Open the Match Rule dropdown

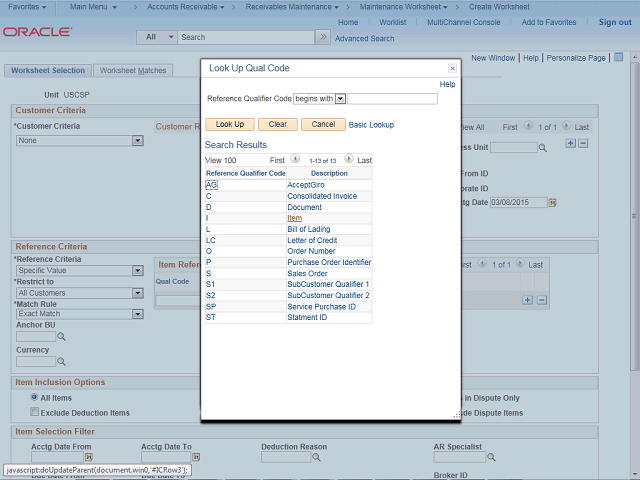tap(138, 314)
